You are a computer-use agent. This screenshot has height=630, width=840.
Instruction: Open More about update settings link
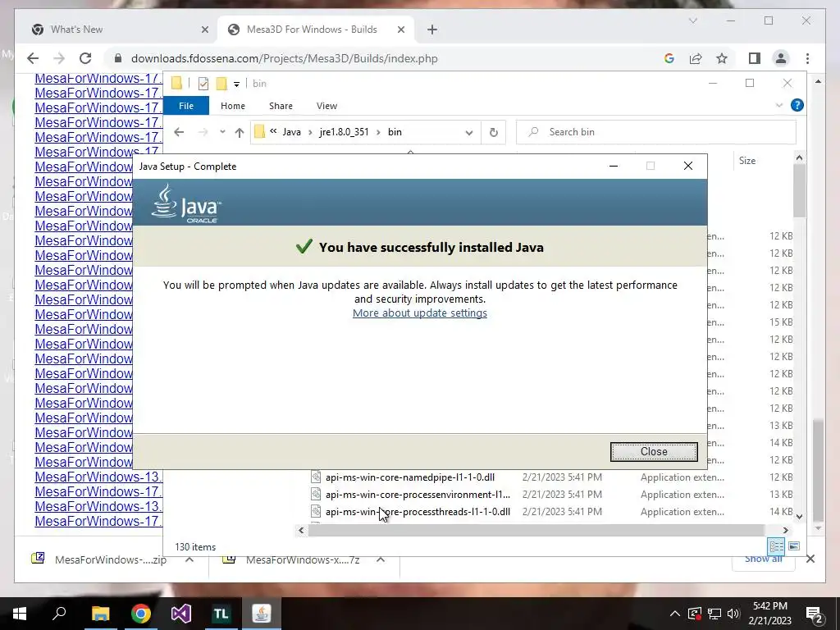click(x=419, y=313)
